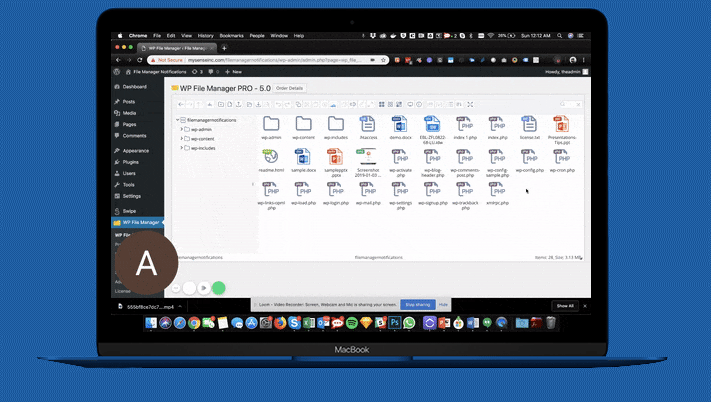The image size is (711, 402).
Task: Select the Presentations-Tips.ppt file icon
Action: click(x=561, y=123)
